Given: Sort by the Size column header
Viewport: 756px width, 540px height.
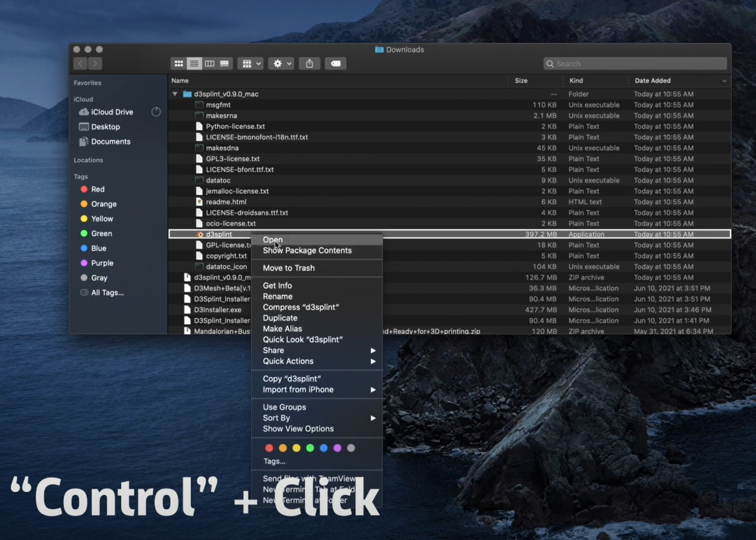Looking at the screenshot, I should coord(521,81).
